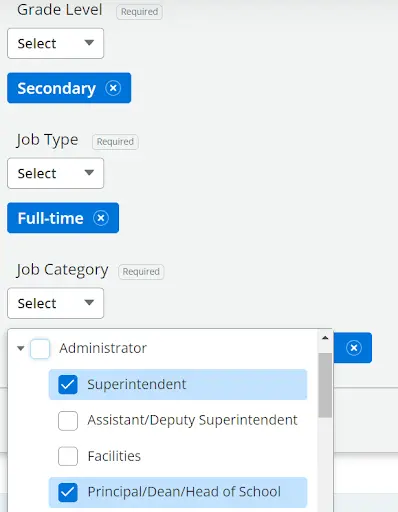Check the Facilities checkbox

pos(68,456)
